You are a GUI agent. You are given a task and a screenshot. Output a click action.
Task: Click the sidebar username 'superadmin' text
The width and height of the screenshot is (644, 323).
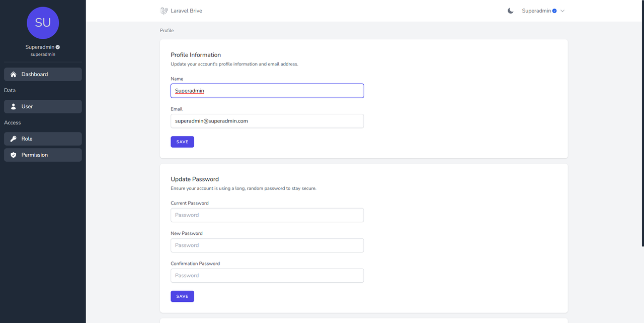[x=43, y=54]
